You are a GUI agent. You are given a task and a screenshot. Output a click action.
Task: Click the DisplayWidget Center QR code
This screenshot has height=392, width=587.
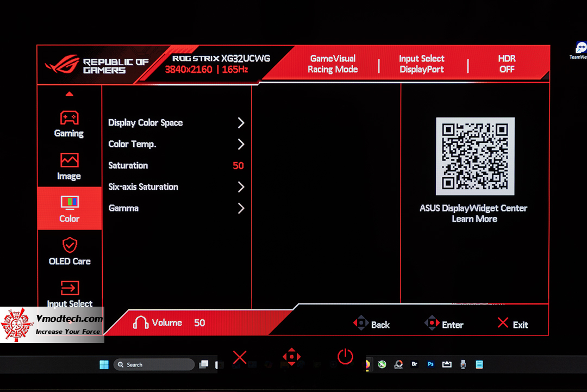[x=475, y=156]
